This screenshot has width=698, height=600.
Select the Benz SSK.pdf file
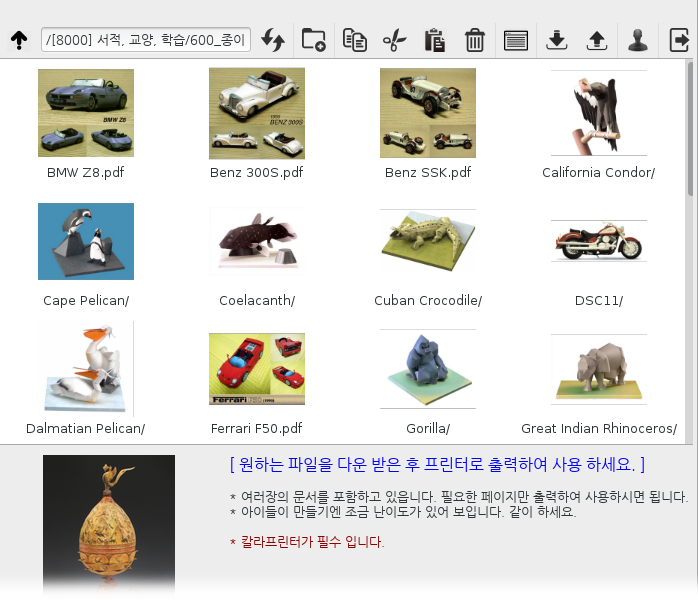[x=428, y=113]
